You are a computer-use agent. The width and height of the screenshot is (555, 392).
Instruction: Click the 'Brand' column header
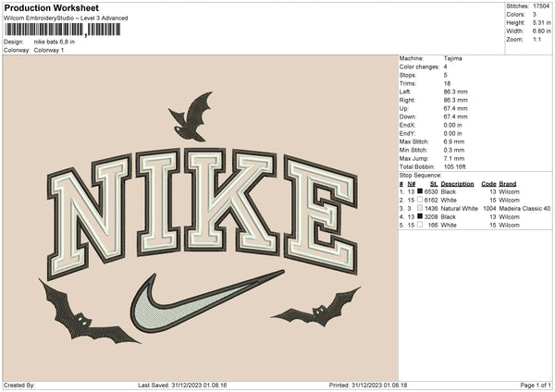coord(508,184)
